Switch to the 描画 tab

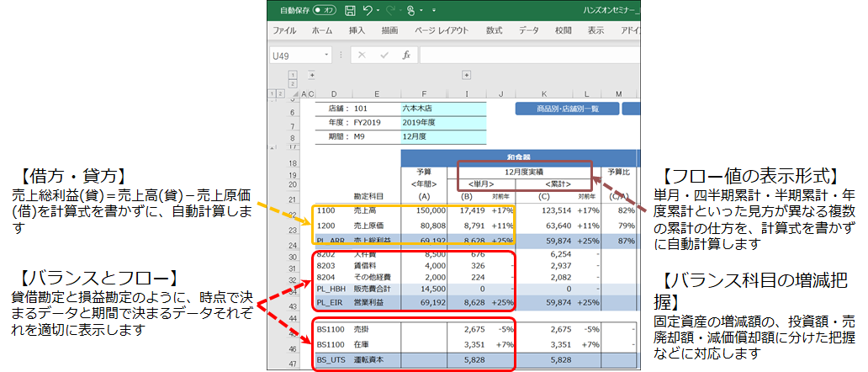389,30
